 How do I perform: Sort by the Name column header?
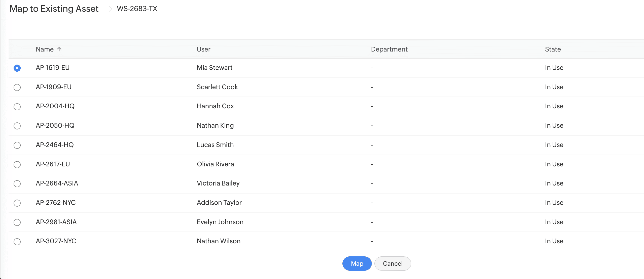[x=45, y=49]
